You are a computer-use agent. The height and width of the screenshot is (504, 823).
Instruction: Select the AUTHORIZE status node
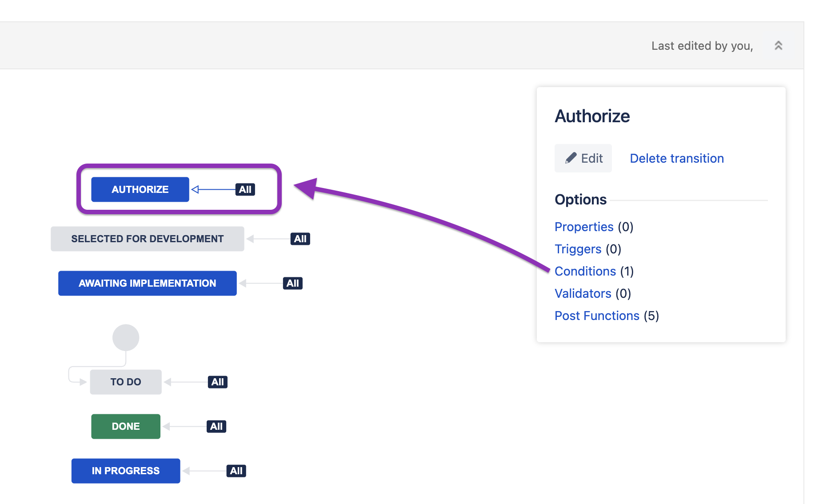140,189
